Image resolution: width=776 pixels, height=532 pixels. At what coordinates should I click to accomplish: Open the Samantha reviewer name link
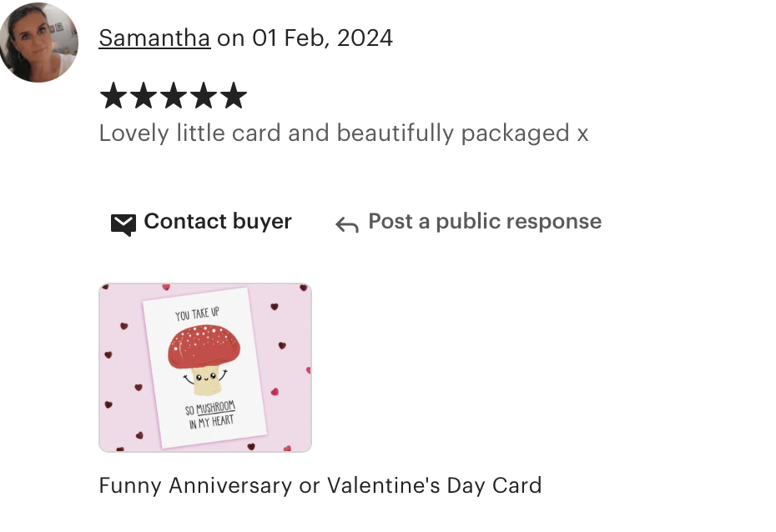pyautogui.click(x=154, y=38)
